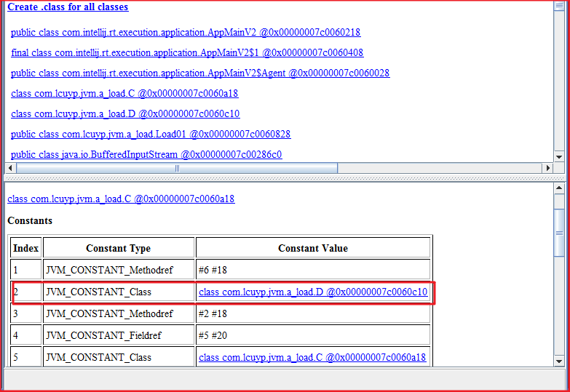Select index cell '3' in constants table
Image resolution: width=570 pixels, height=392 pixels.
(25, 313)
